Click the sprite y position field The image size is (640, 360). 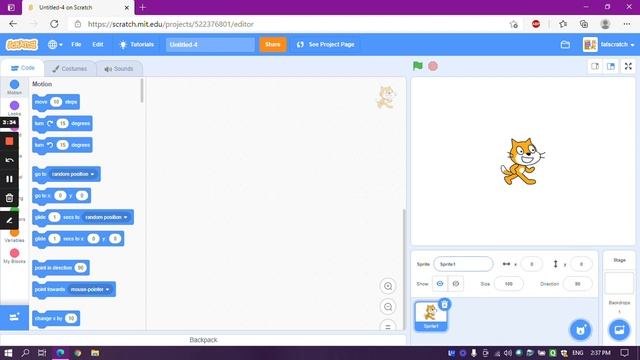pyautogui.click(x=581, y=264)
